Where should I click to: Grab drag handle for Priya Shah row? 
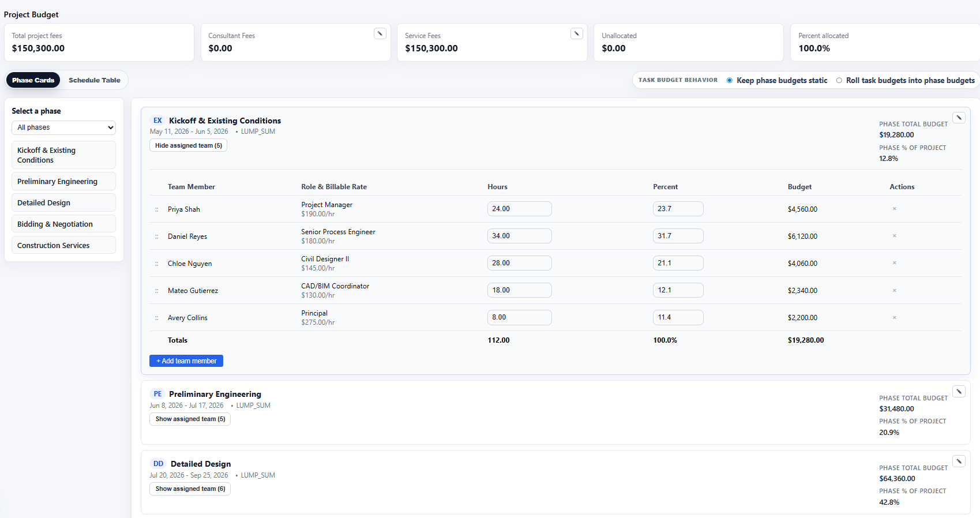coord(156,209)
